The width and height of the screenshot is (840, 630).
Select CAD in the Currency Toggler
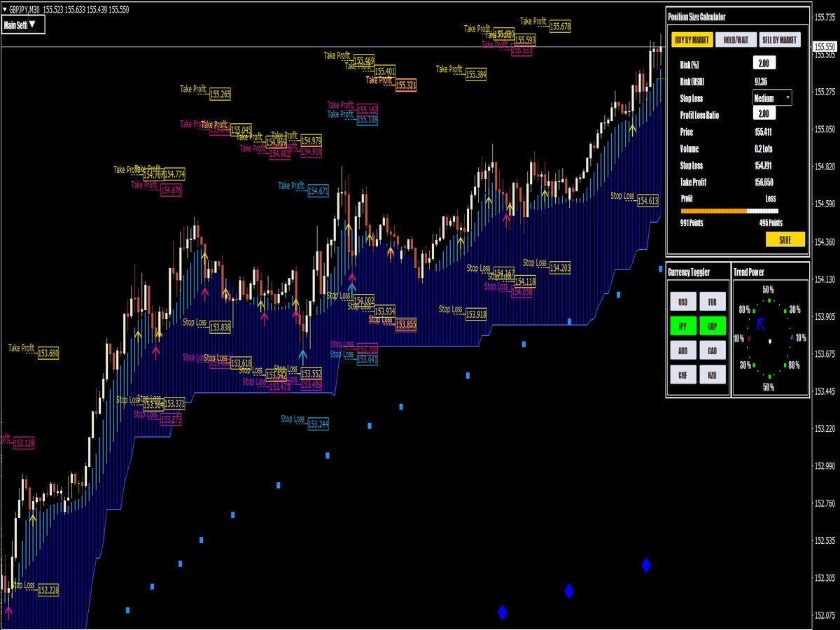coord(711,350)
